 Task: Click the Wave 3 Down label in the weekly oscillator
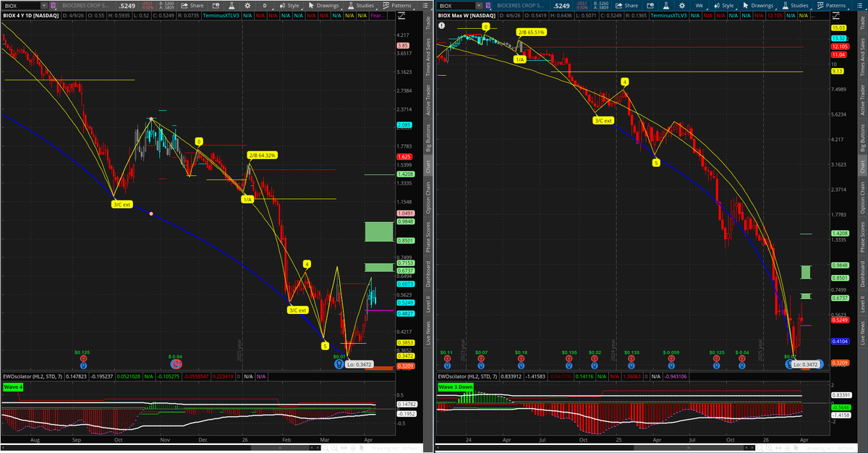454,387
